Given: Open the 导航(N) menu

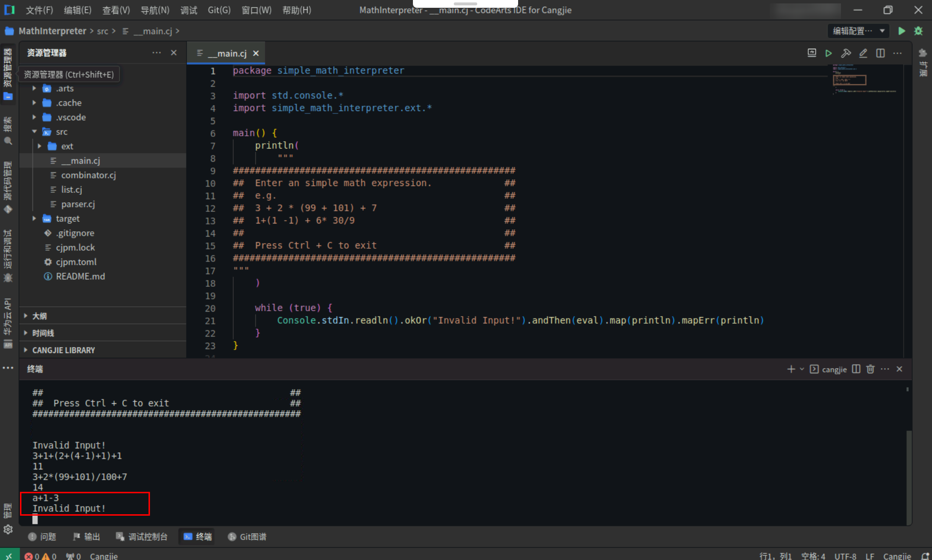Looking at the screenshot, I should (x=155, y=10).
